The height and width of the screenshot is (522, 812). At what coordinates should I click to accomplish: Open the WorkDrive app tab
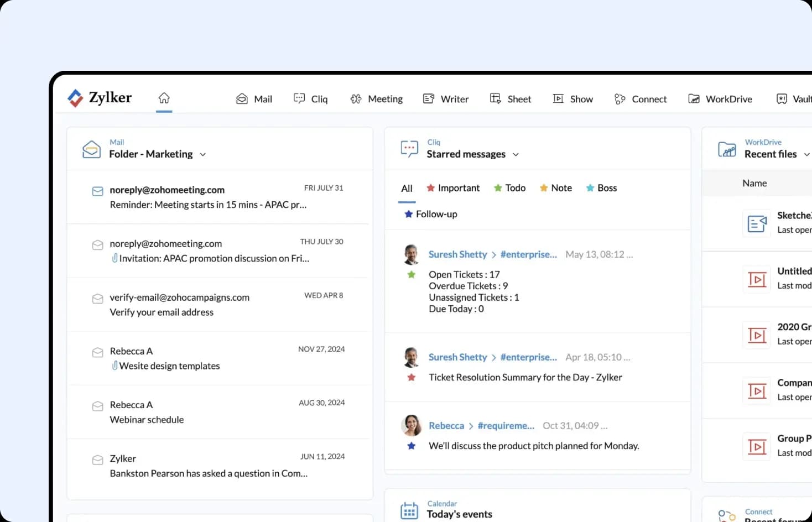pos(720,99)
